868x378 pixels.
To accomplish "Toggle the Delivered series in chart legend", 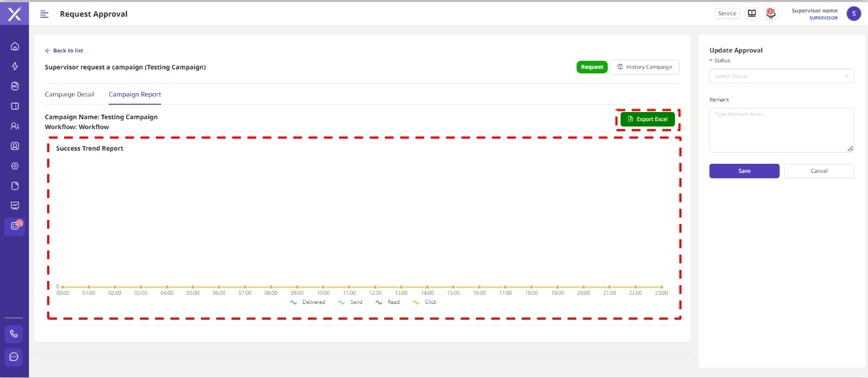I will coord(308,302).
